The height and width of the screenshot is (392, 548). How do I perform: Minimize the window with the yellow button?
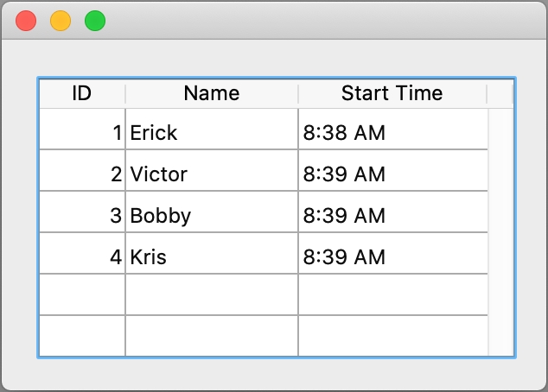[x=61, y=20]
